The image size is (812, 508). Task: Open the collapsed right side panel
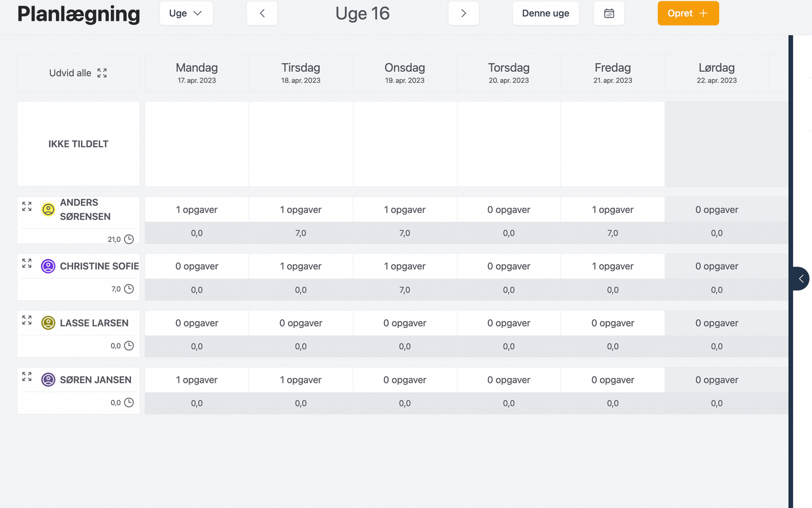point(801,279)
